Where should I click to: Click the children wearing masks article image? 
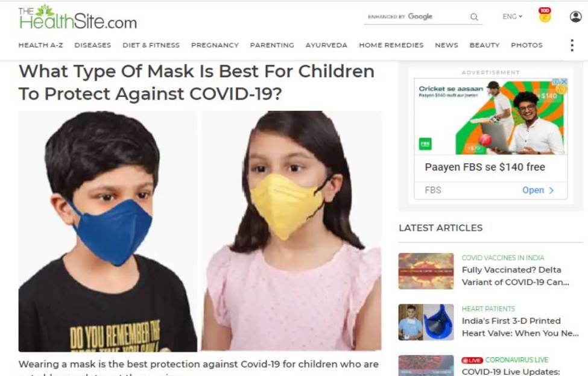[x=200, y=231]
